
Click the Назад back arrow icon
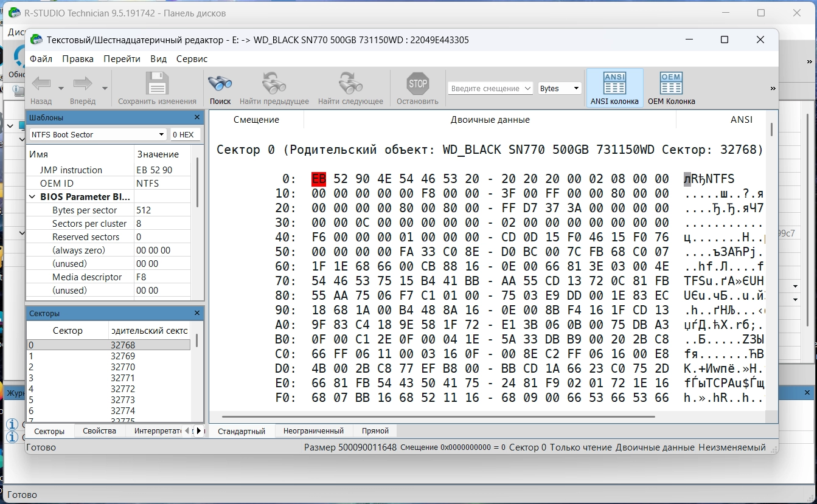(x=41, y=83)
